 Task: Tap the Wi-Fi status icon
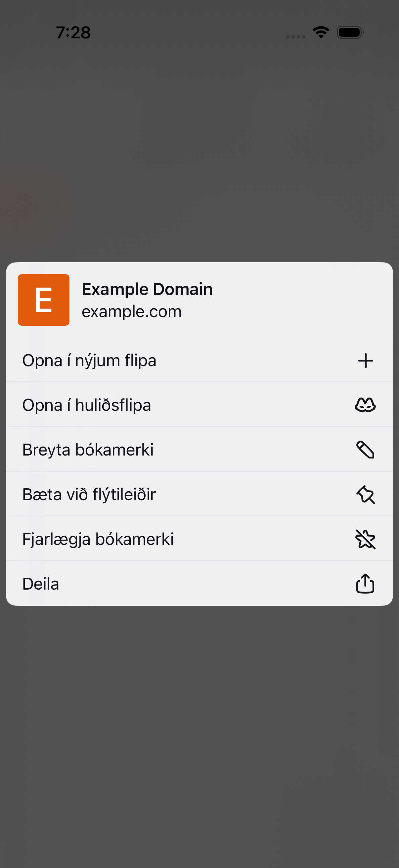[321, 32]
